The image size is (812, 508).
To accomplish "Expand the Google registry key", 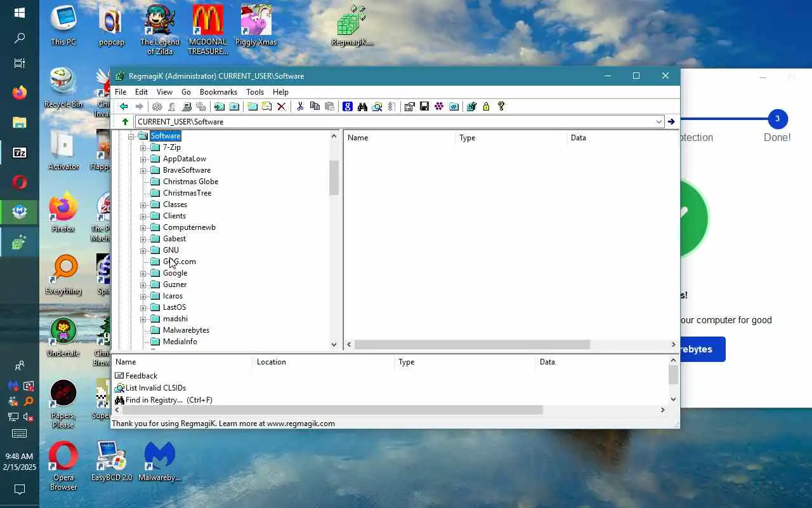I will 143,273.
